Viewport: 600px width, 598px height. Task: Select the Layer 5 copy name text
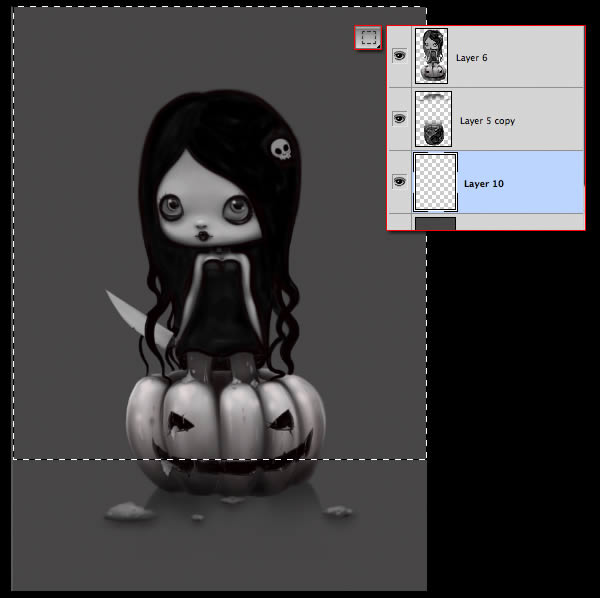coord(487,121)
